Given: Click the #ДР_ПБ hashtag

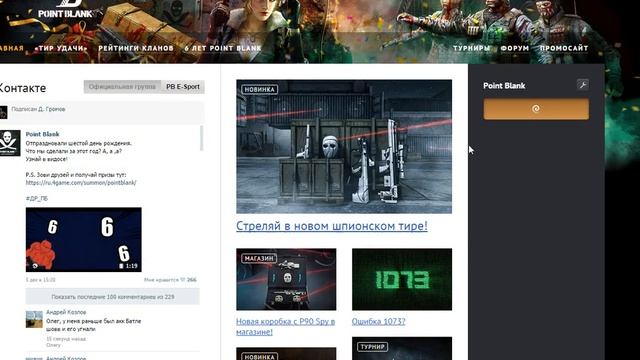Looking at the screenshot, I should [37, 198].
